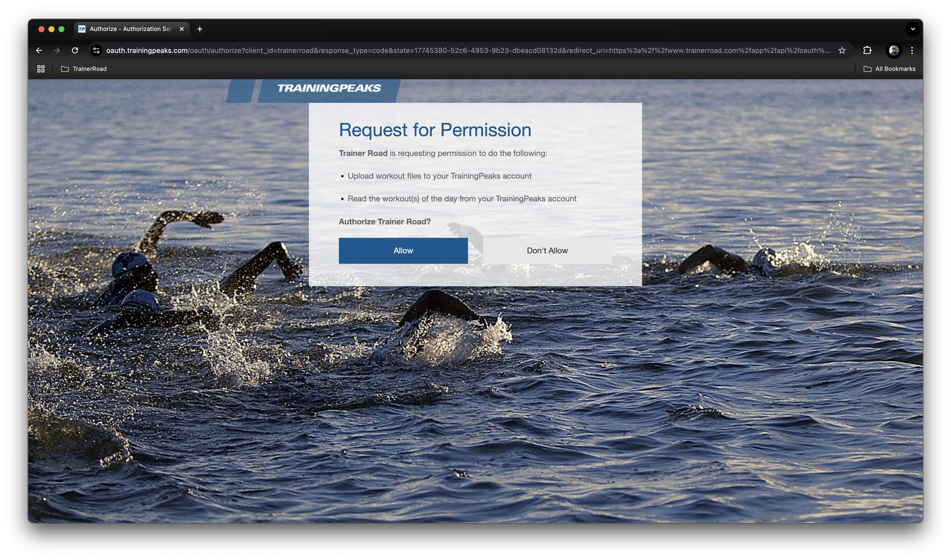The width and height of the screenshot is (951, 560).
Task: Click the TrainingPeaks logo banner
Action: click(x=313, y=91)
